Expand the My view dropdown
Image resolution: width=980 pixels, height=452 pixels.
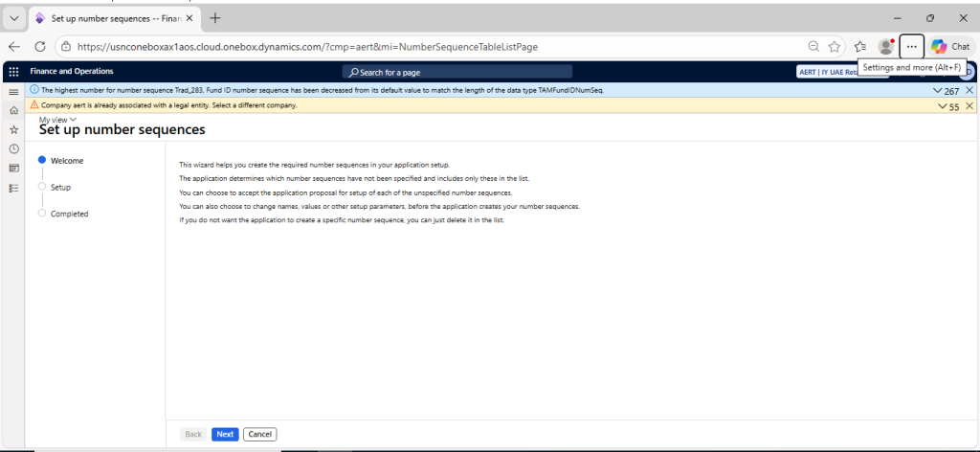click(57, 120)
